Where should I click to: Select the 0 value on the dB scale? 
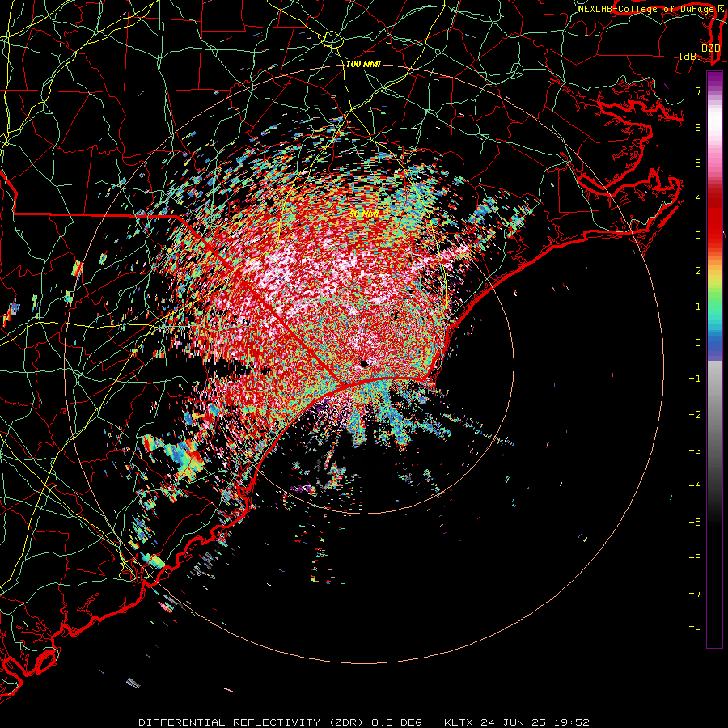pyautogui.click(x=698, y=343)
